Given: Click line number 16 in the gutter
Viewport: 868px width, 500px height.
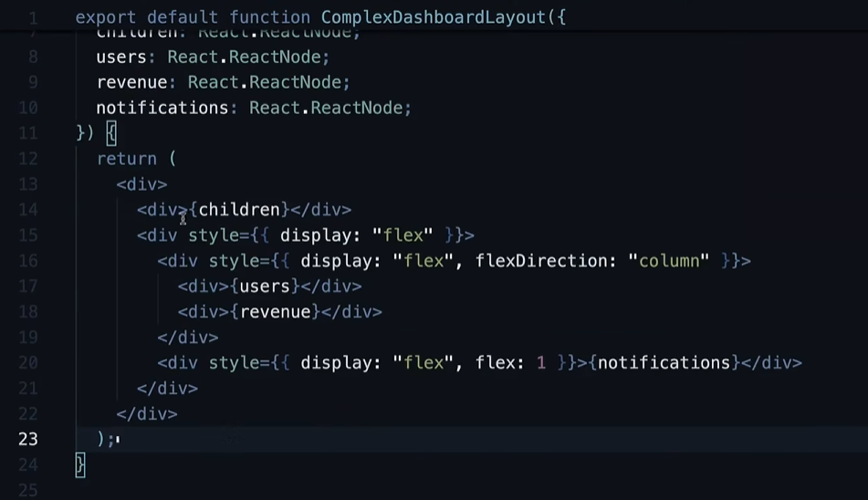Looking at the screenshot, I should [x=28, y=261].
